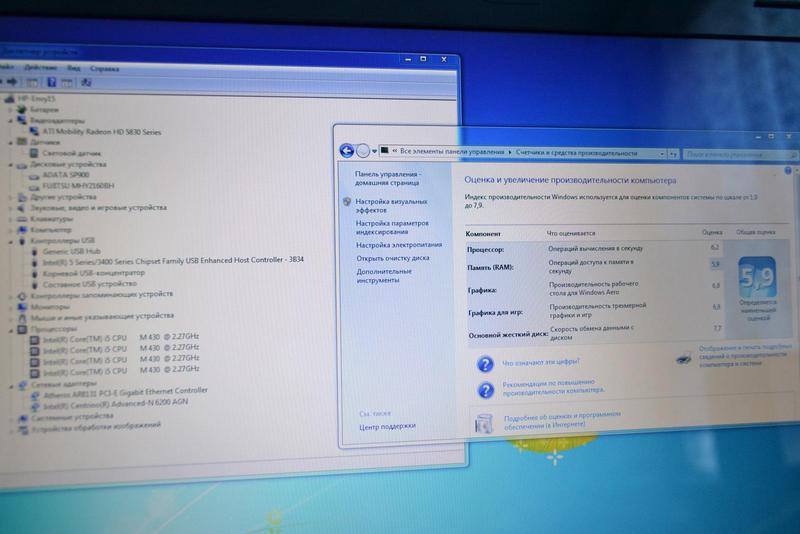800x534 pixels.
Task: Open the 'Действие' menu in Device Manager
Action: tap(41, 68)
